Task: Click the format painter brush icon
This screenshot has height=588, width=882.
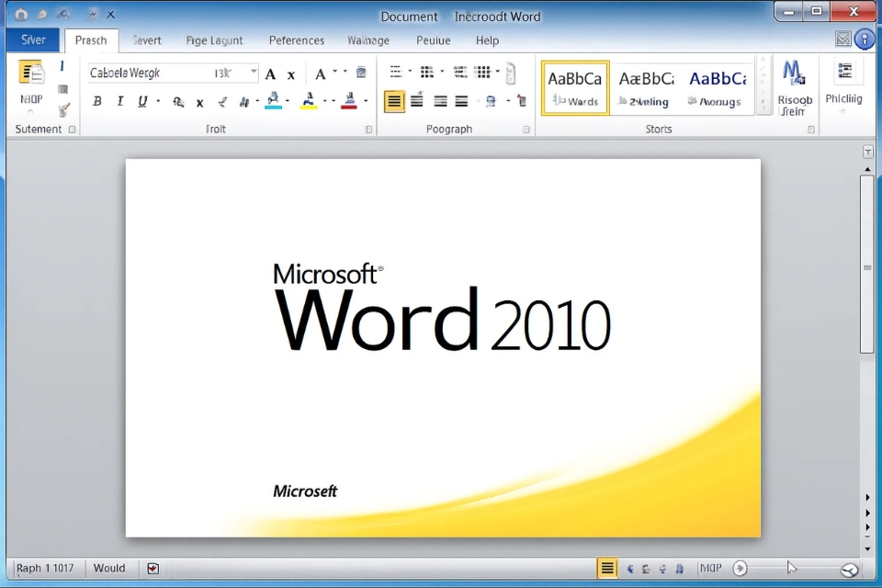Action: pyautogui.click(x=63, y=110)
